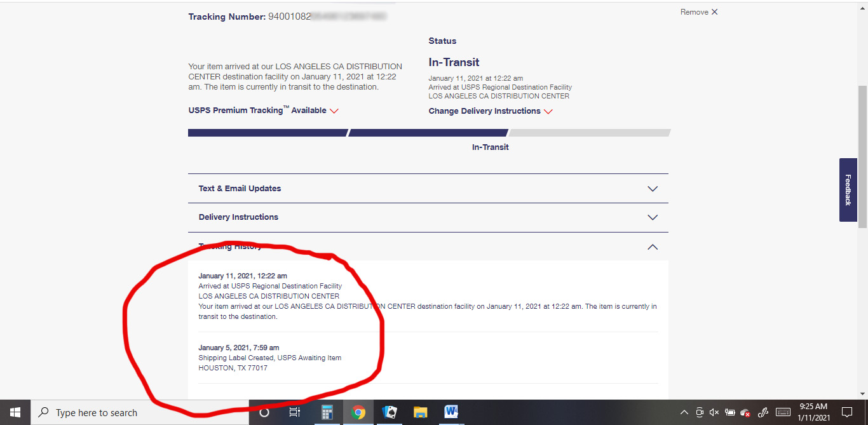Open Cortana from the taskbar
The height and width of the screenshot is (425, 868).
click(x=264, y=412)
